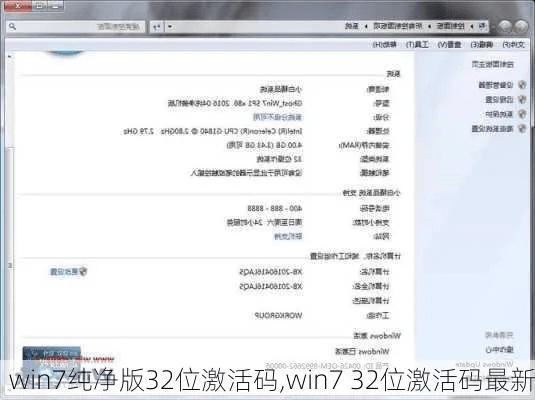Click the 小白精品系统 manufacturer value

pos(281,89)
